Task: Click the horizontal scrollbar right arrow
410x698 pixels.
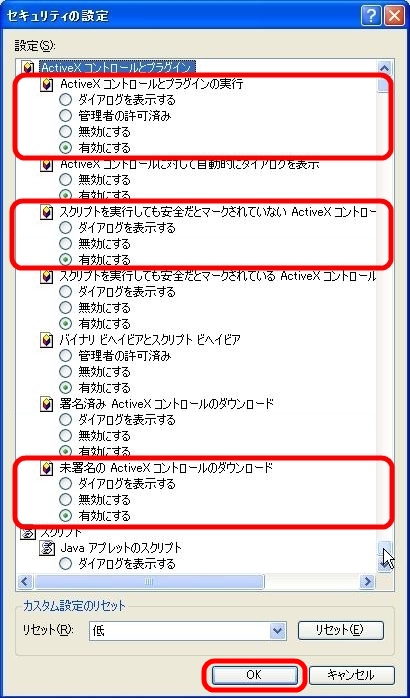Action: pyautogui.click(x=368, y=581)
